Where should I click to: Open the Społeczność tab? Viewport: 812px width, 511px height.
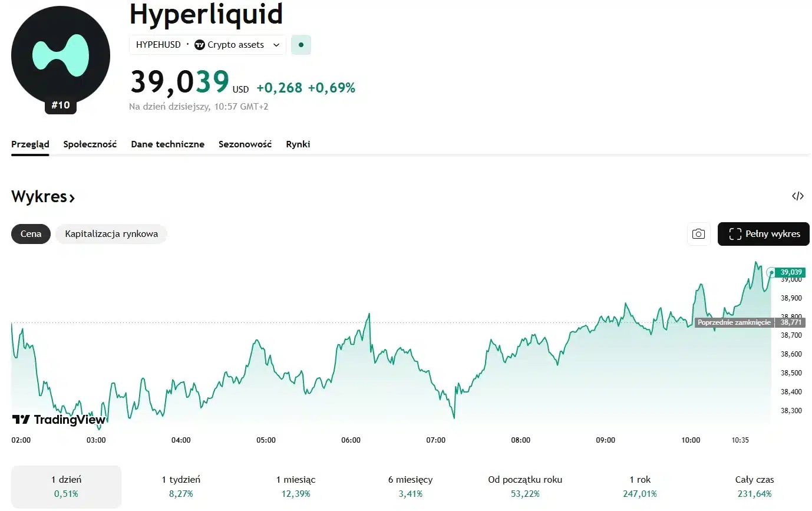pos(90,144)
